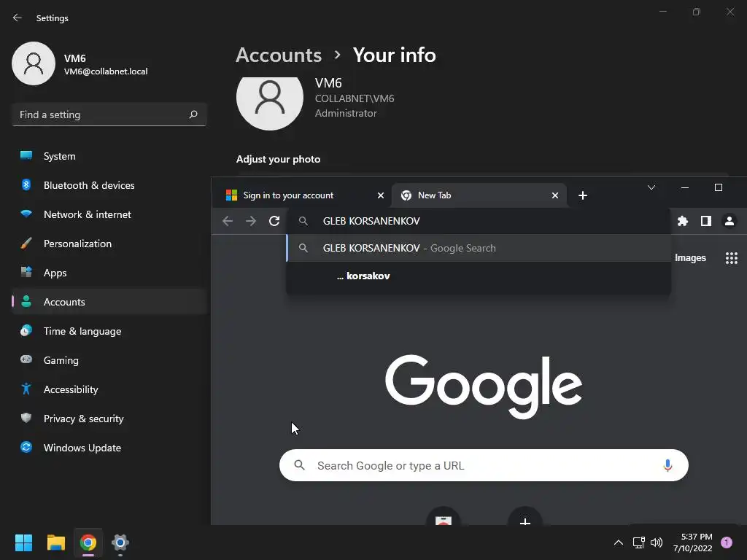Image resolution: width=747 pixels, height=560 pixels.
Task: Click the Find a setting search box
Action: click(x=109, y=114)
